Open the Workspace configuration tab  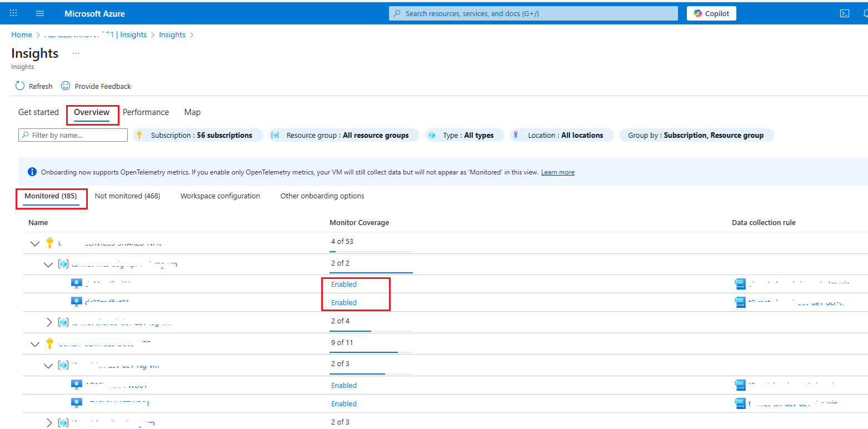coord(220,196)
